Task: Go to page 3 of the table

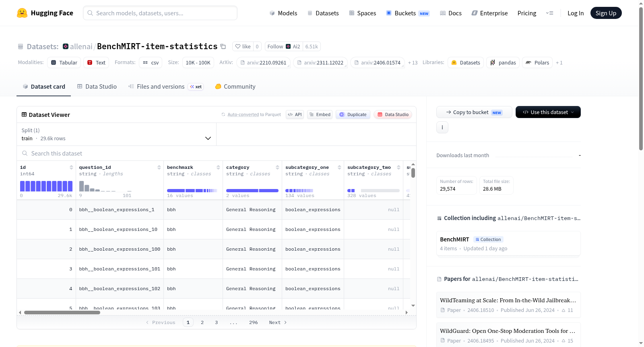Action: tap(217, 322)
